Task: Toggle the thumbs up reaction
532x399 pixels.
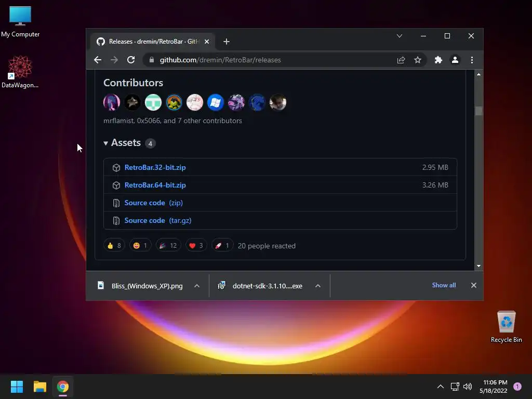Action: 114,246
